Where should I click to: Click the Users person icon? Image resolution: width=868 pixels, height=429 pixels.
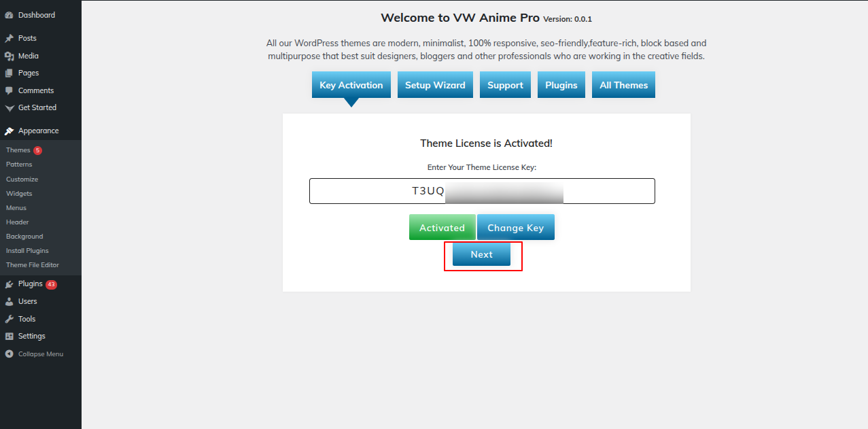click(9, 301)
